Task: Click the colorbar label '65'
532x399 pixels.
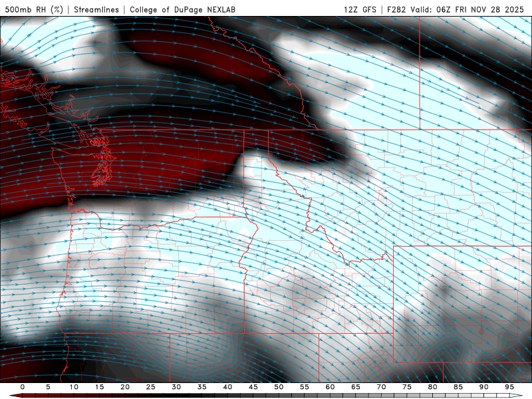Action: (356, 387)
